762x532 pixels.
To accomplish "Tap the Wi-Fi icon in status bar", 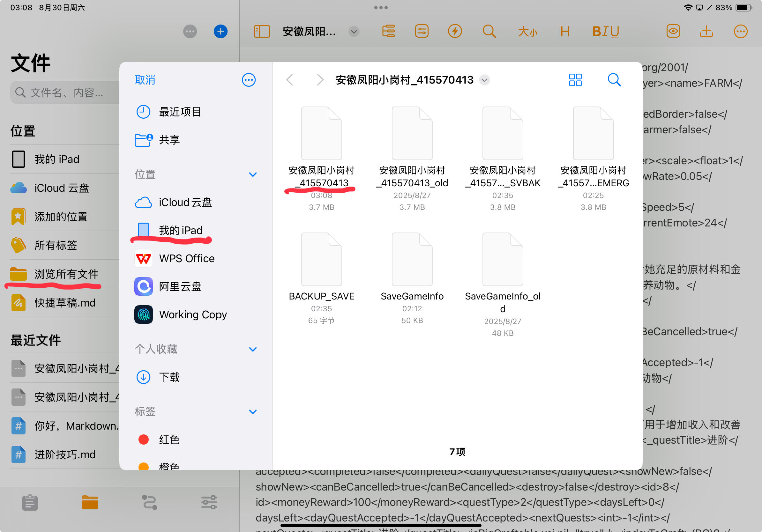I will (x=688, y=8).
